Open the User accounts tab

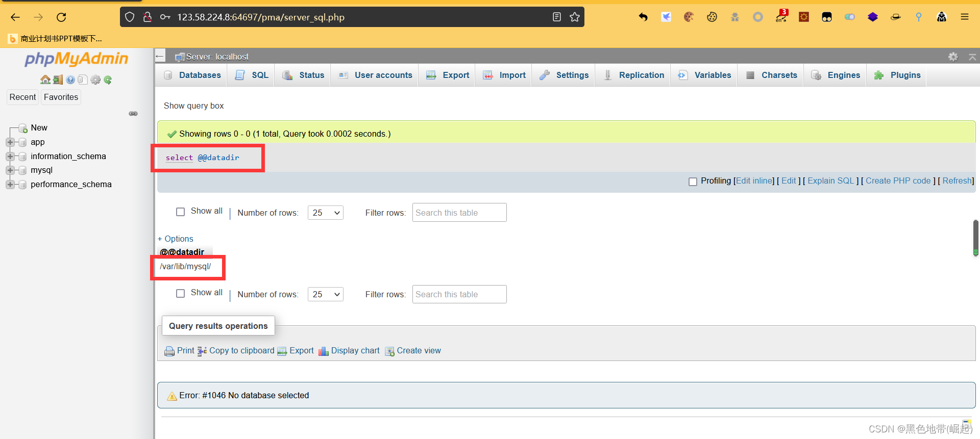[x=375, y=75]
